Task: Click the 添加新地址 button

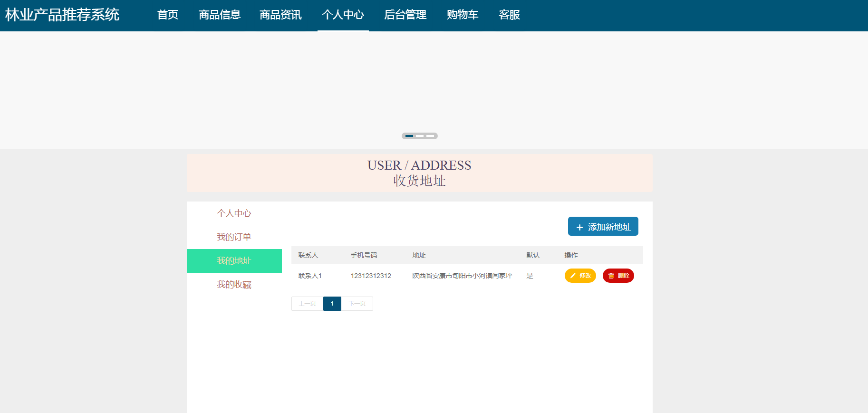Action: (x=603, y=226)
